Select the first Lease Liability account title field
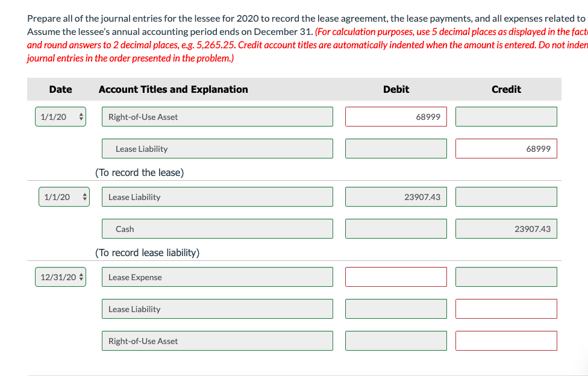Viewport: 588px width, 376px height. (x=217, y=149)
